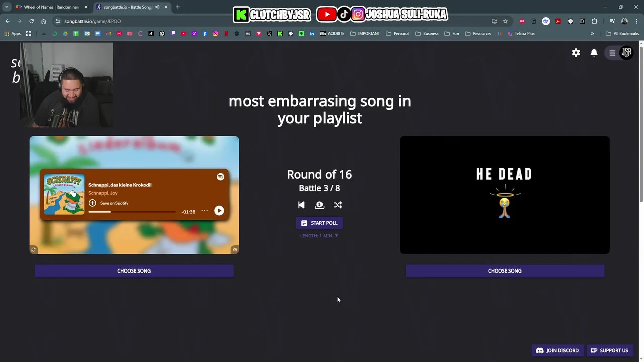Open the Resources bookmarks folder
This screenshot has height=362, width=644.
[478, 34]
